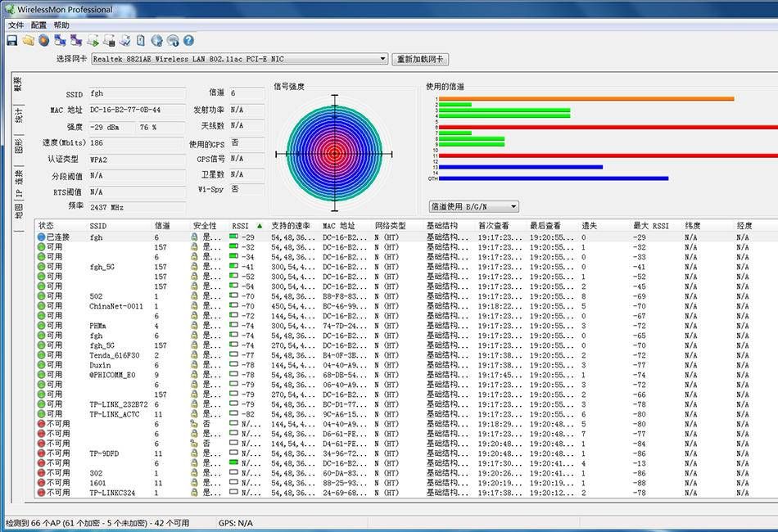This screenshot has width=778, height=532.
Task: Click the lock icon in ChinaNet-0011 row
Action: coord(194,306)
